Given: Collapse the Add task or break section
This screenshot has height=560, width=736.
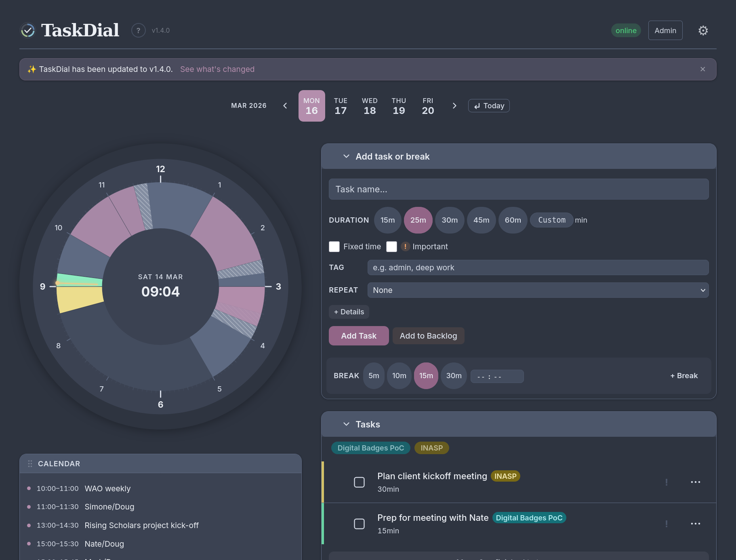Looking at the screenshot, I should point(346,156).
